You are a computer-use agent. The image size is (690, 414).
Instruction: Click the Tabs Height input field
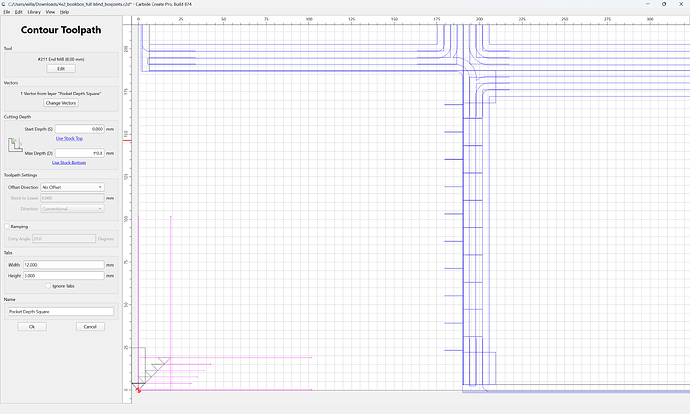coord(64,275)
